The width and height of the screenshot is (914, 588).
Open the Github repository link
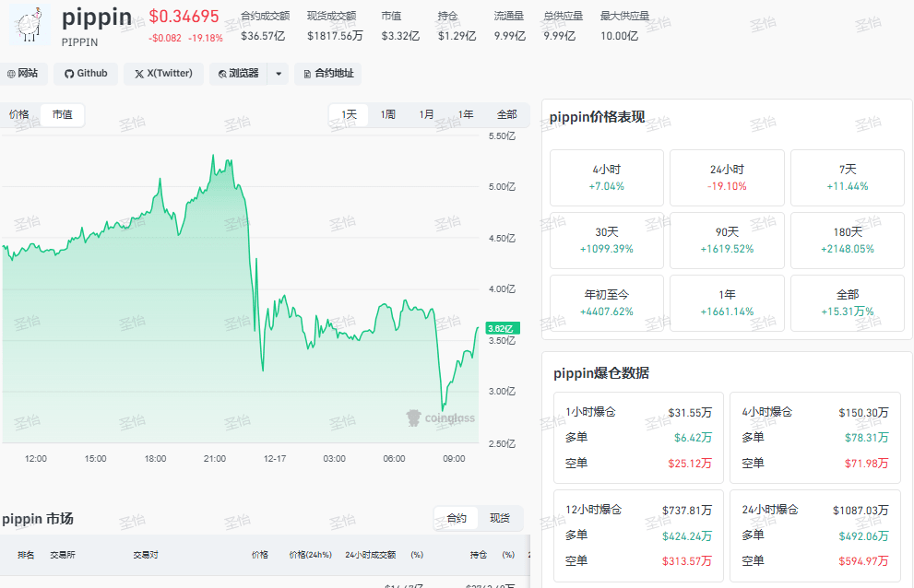coord(85,74)
